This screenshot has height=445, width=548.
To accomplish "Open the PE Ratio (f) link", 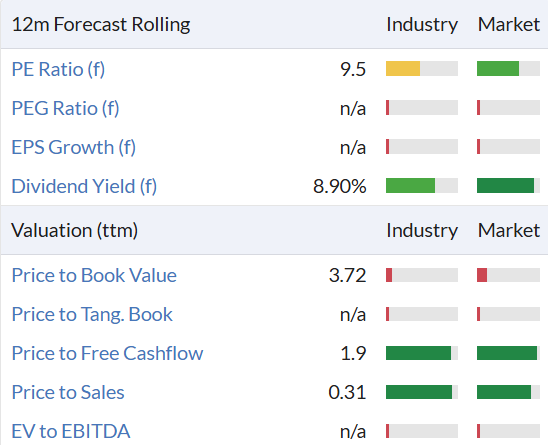I will coord(58,69).
